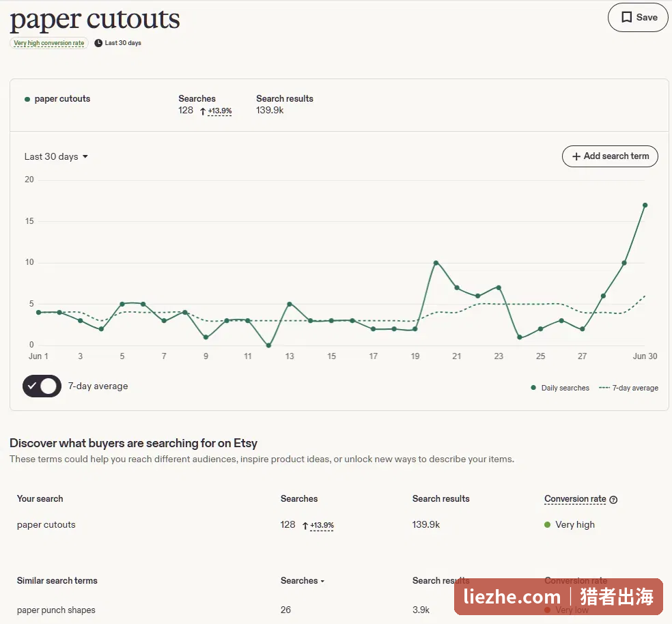Select the paper punch shapes search term
The image size is (672, 624).
(x=56, y=610)
